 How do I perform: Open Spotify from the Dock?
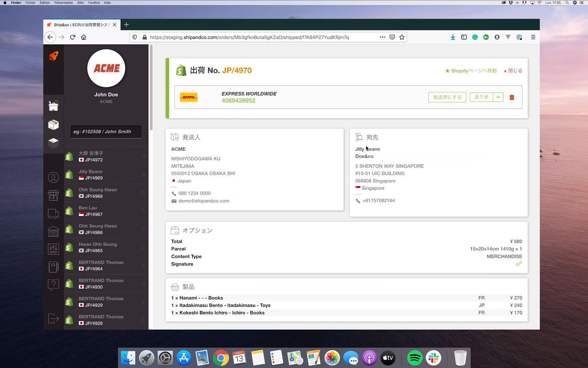pos(415,358)
